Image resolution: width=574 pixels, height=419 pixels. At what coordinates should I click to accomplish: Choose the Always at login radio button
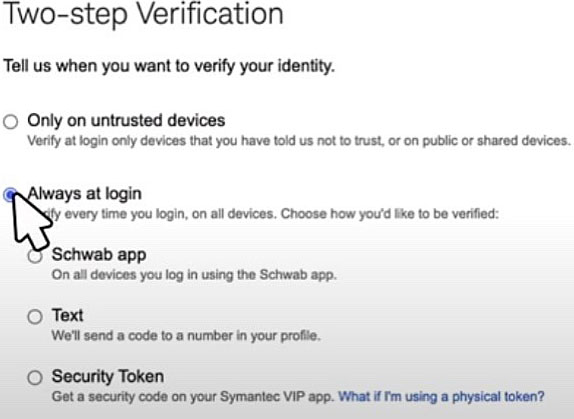[11, 195]
